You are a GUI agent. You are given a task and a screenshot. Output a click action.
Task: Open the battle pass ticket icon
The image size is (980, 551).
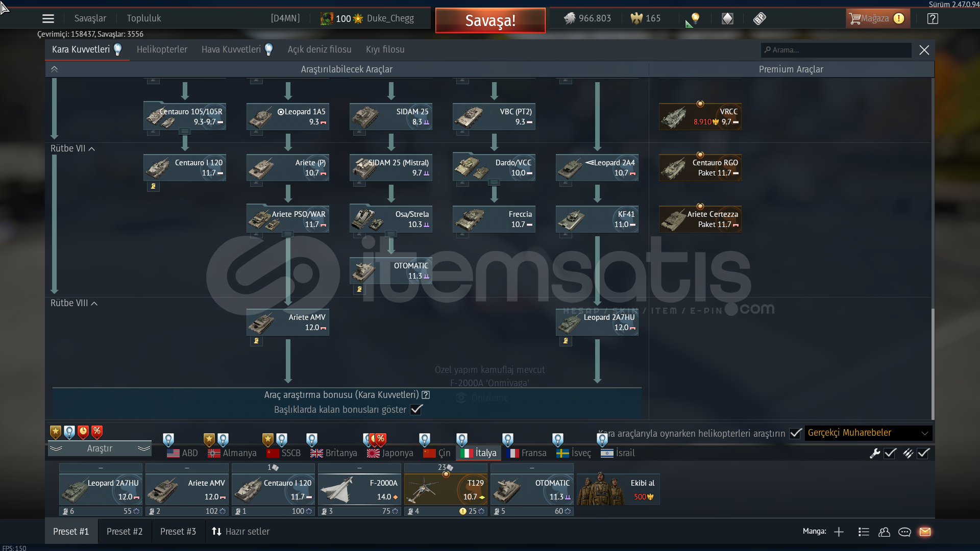tap(759, 19)
